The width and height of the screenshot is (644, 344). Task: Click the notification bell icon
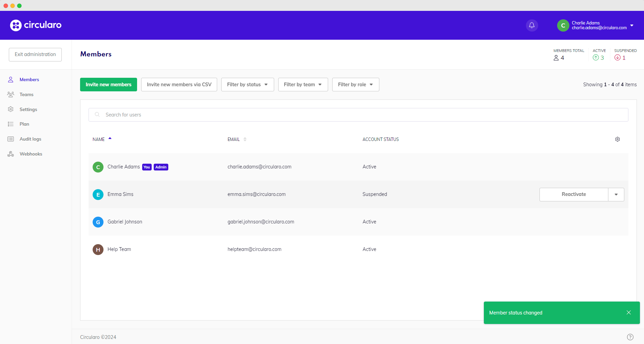click(x=532, y=25)
